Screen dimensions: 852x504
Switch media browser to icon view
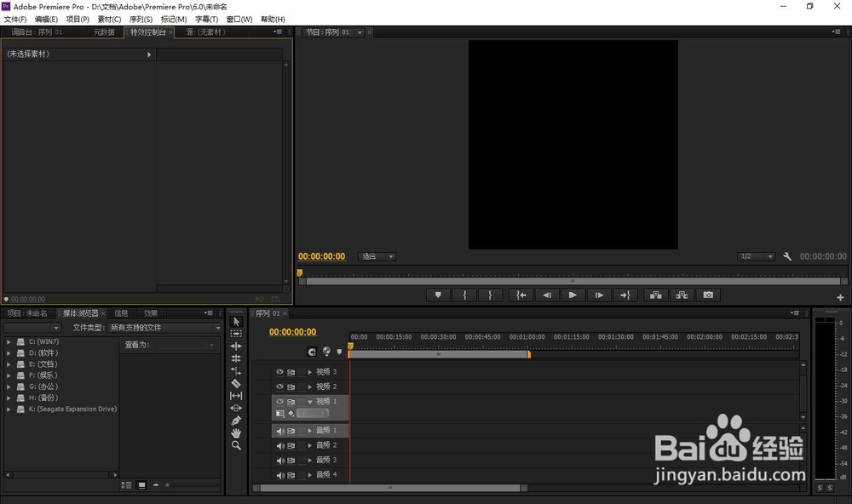coord(141,485)
